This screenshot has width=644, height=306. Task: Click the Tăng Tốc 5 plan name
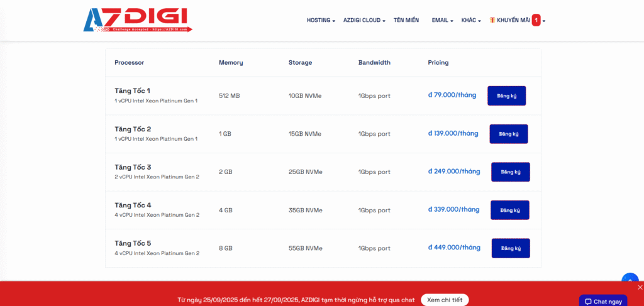[133, 243]
